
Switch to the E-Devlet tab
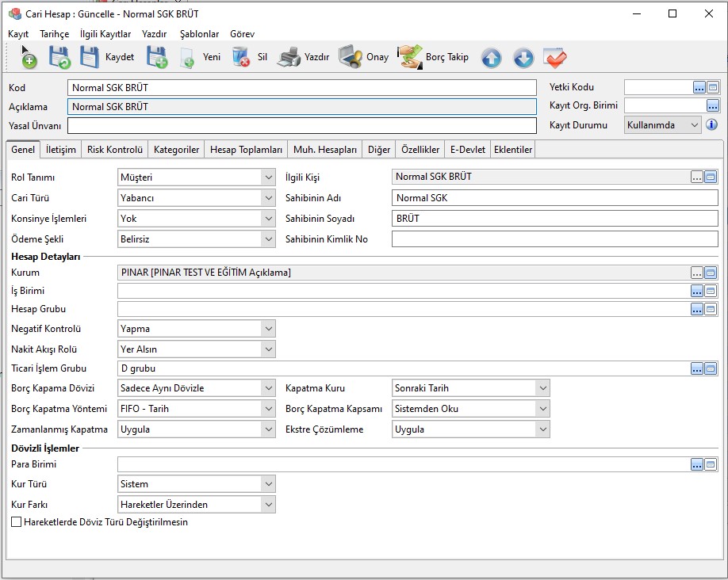467,149
